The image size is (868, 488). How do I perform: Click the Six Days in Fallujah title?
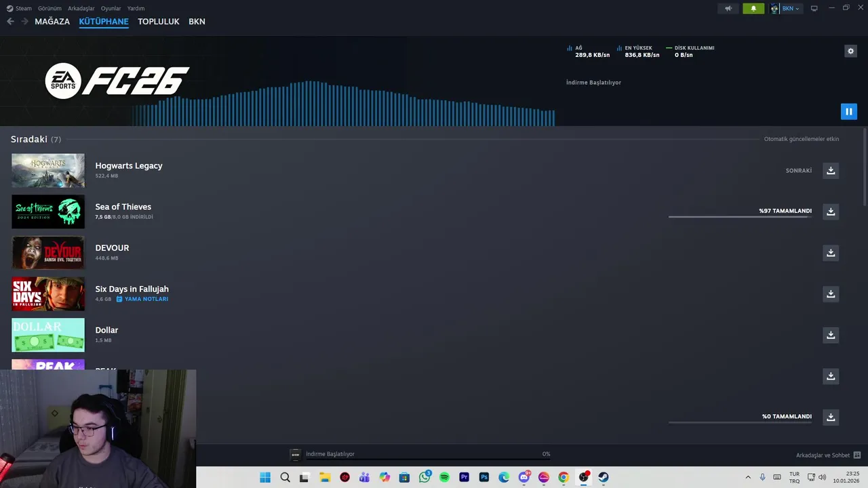(132, 289)
